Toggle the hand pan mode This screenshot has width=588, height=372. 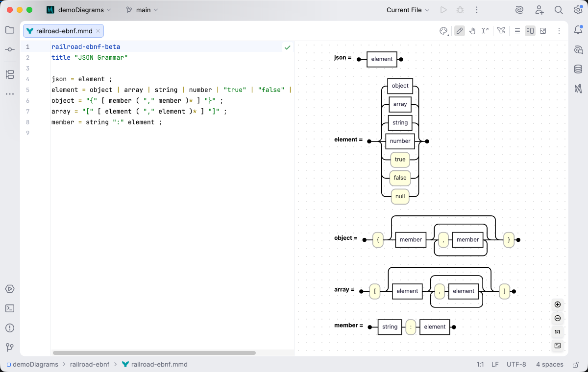[472, 31]
